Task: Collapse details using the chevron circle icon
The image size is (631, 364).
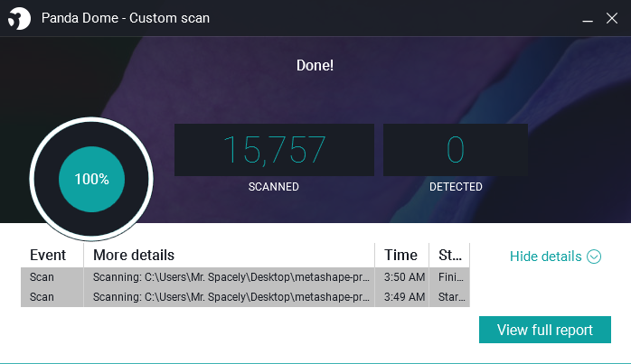Action: click(594, 257)
